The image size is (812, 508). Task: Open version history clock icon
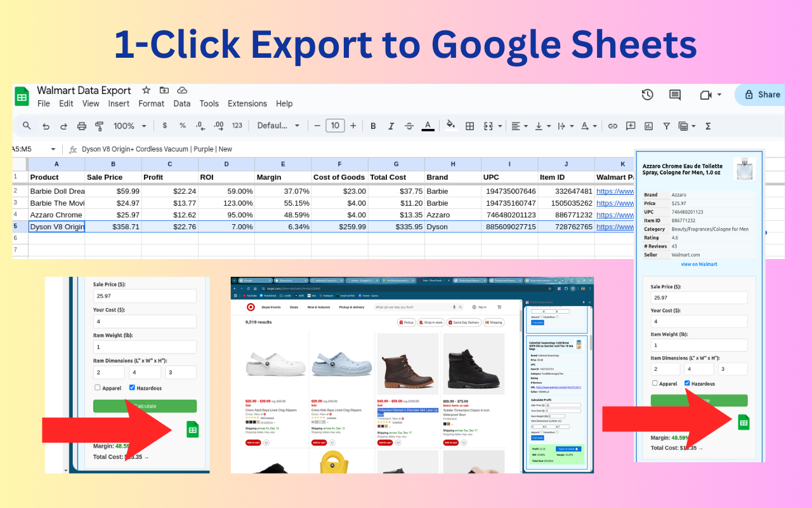[647, 95]
